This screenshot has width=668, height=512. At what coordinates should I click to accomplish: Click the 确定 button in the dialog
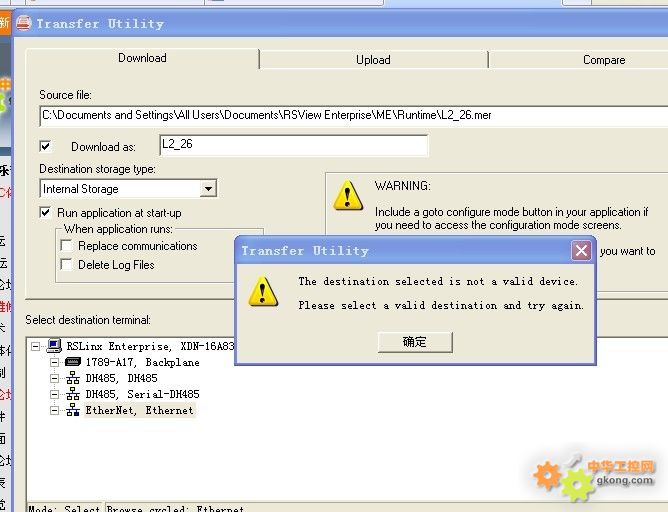[415, 342]
